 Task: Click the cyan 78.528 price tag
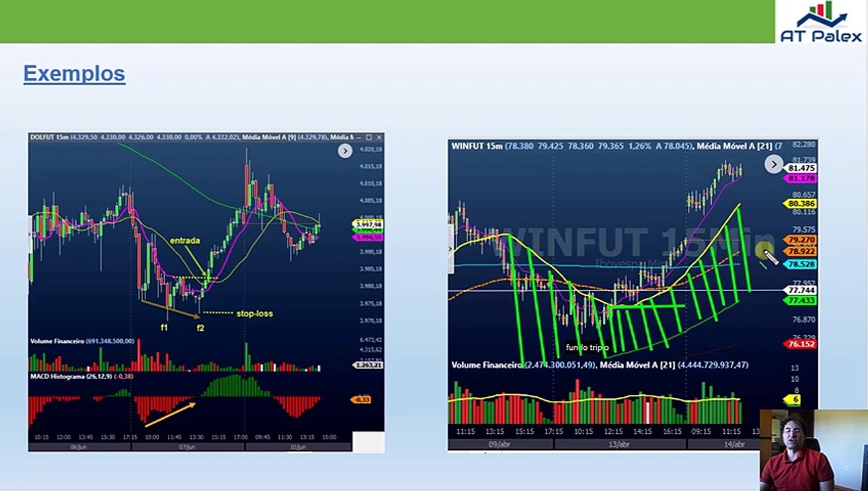point(801,264)
